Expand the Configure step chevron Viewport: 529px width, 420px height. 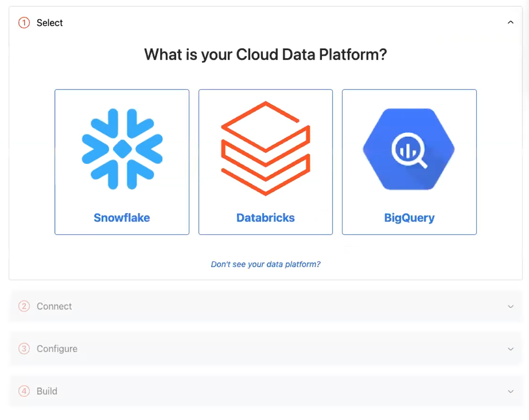511,349
